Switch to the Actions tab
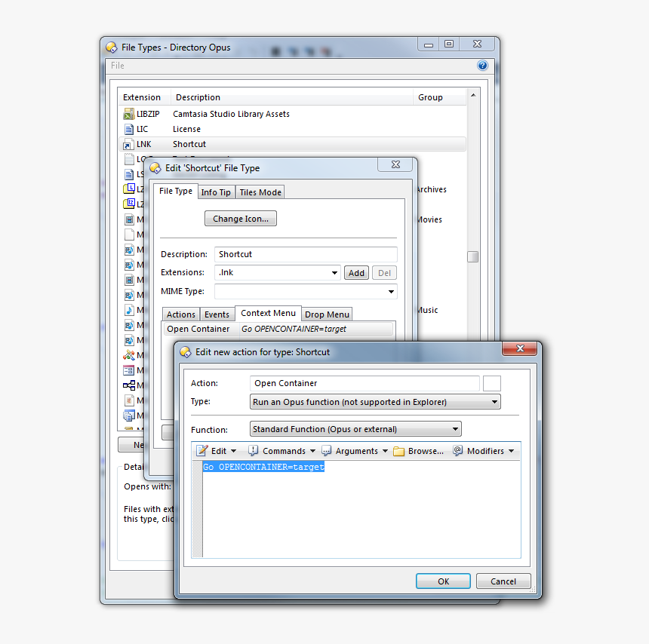The image size is (649, 644). pos(181,314)
